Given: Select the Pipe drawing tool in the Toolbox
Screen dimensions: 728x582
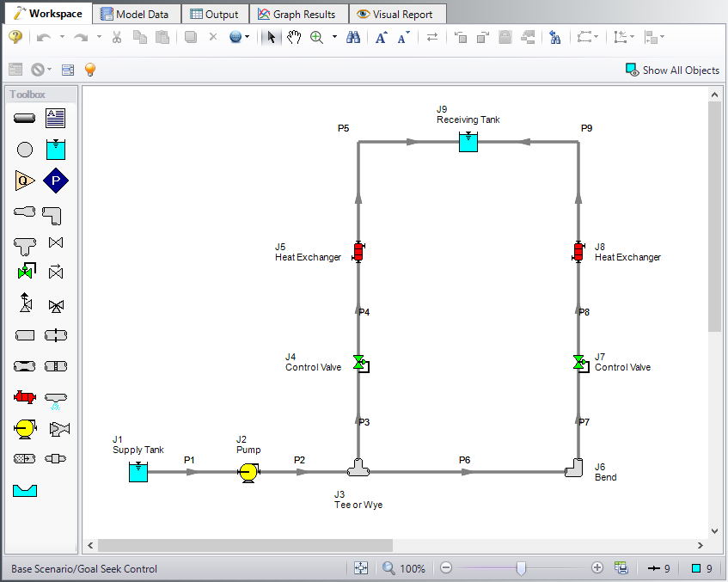Looking at the screenshot, I should point(25,118).
